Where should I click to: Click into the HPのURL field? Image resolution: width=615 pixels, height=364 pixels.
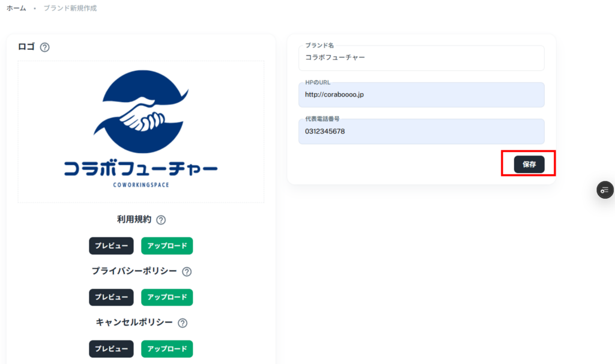coord(421,95)
